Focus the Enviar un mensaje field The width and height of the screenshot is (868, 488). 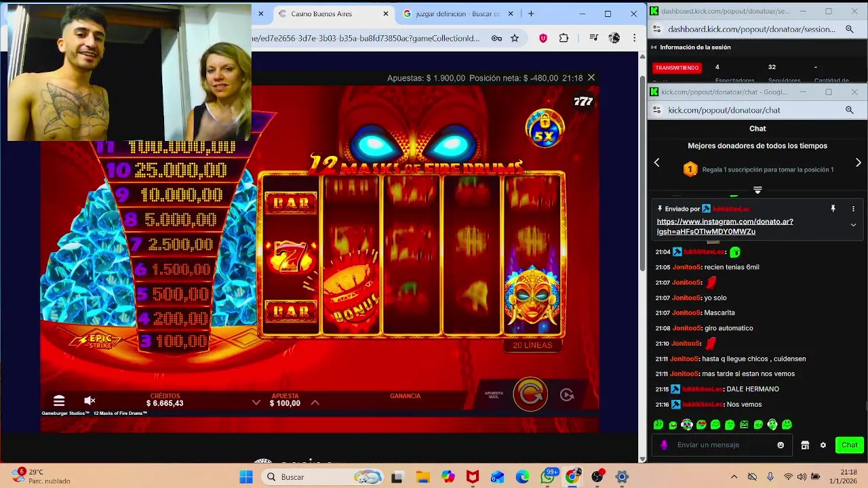(x=722, y=445)
